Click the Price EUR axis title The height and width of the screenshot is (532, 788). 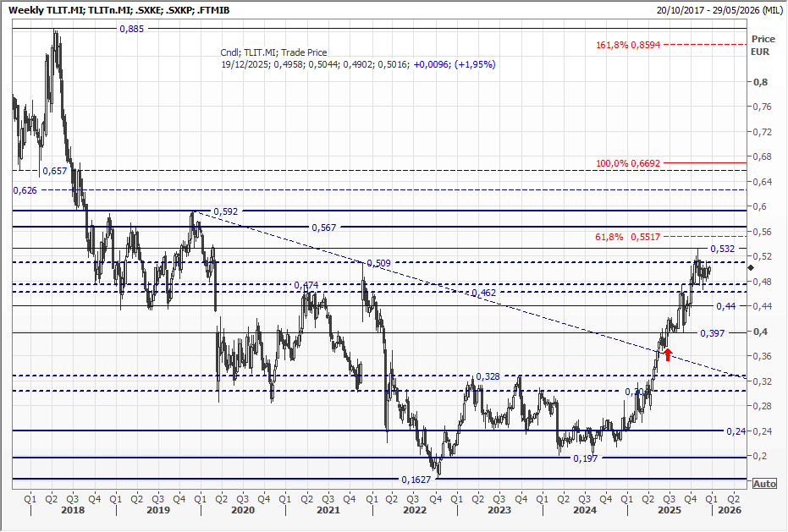(763, 45)
